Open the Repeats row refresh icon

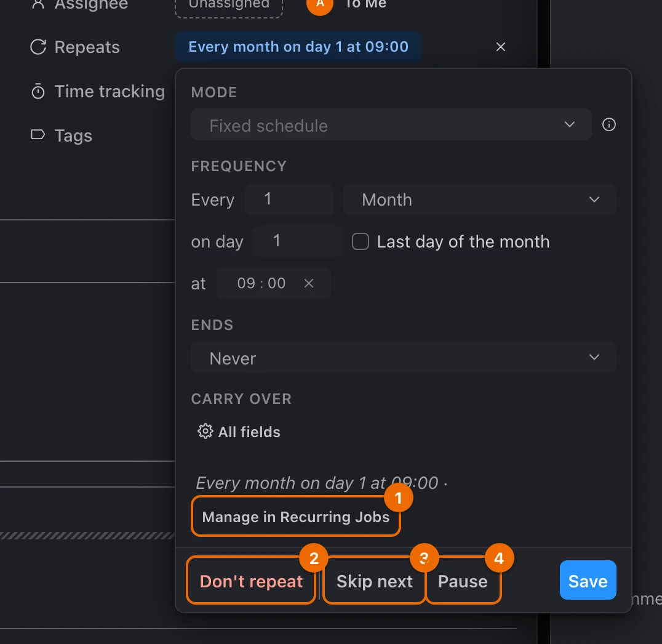(38, 47)
